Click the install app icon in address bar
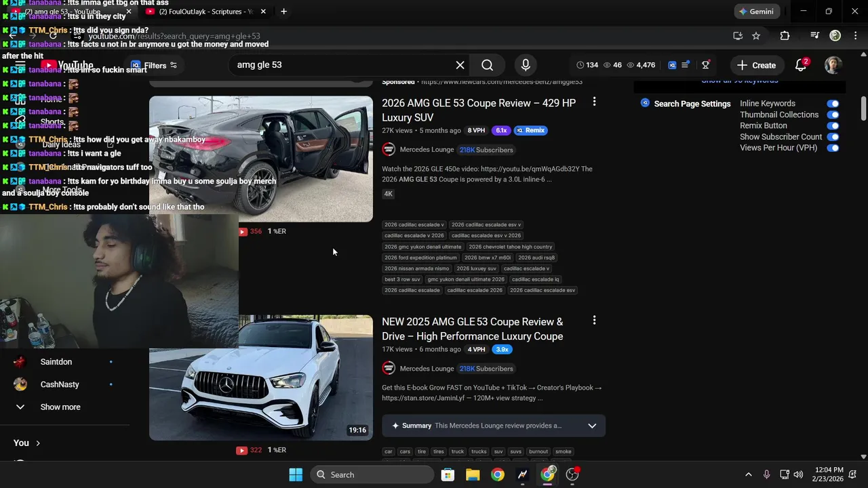Screen dimensions: 868x488 click(x=738, y=36)
